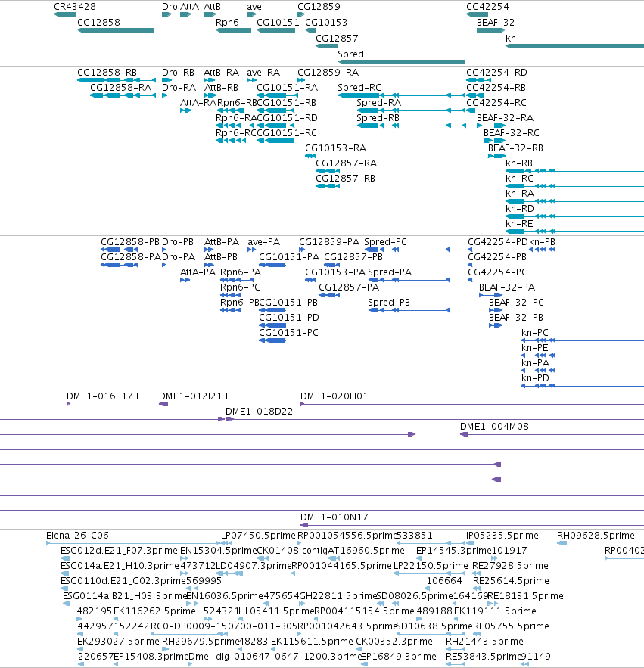Click the kn gene label in top track
Screen dimensions: 644x668
511,39
